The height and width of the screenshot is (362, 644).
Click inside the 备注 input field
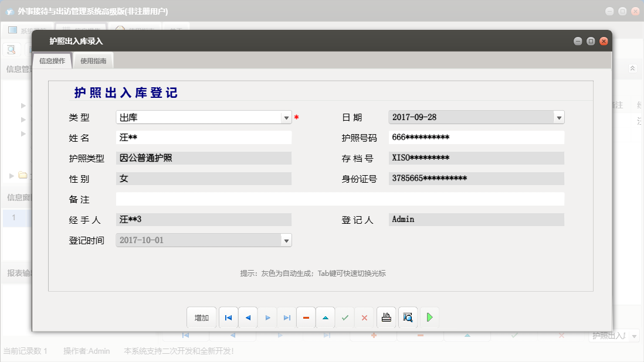pyautogui.click(x=340, y=199)
